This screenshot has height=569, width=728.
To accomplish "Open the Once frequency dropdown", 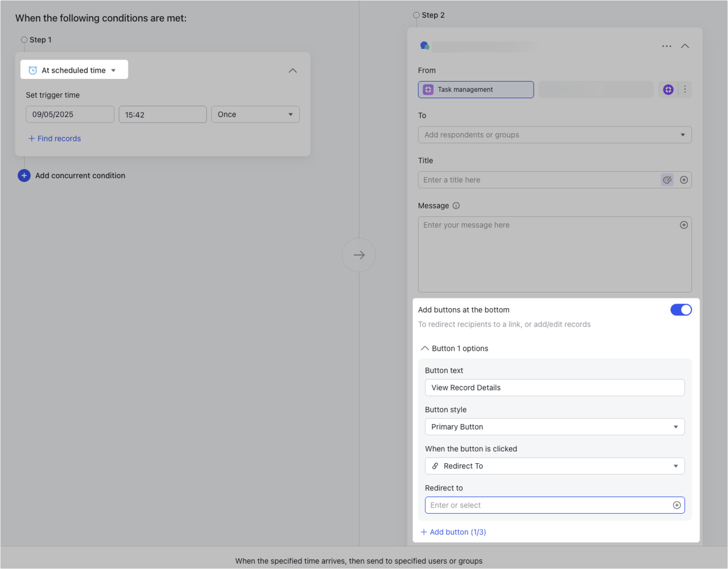I will click(x=255, y=114).
